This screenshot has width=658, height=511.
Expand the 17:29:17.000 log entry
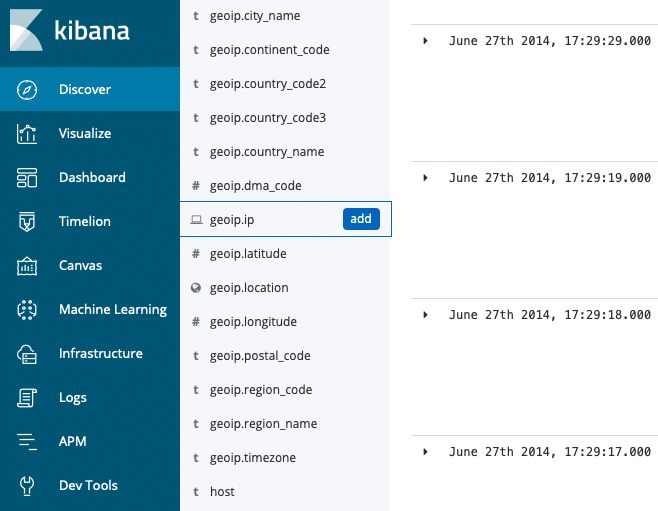click(x=426, y=451)
